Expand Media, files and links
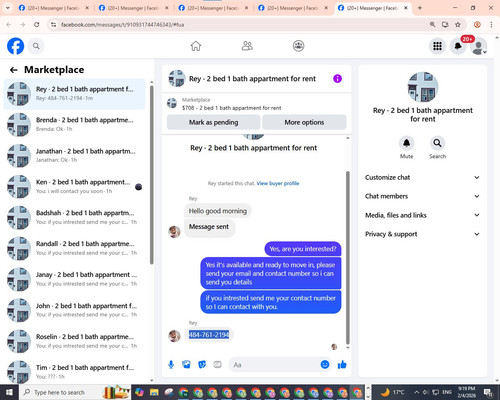 423,215
